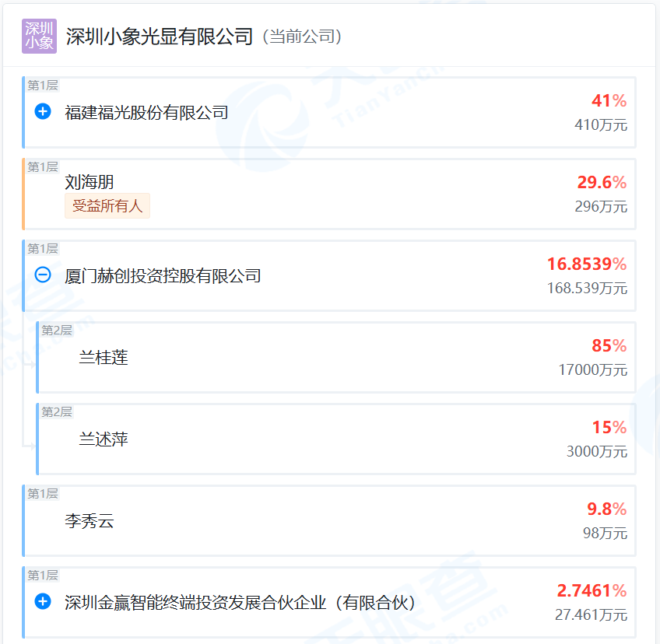Open 深圳小象光显有限公司 company title
Screen dimensions: 660x644
[x=160, y=37]
